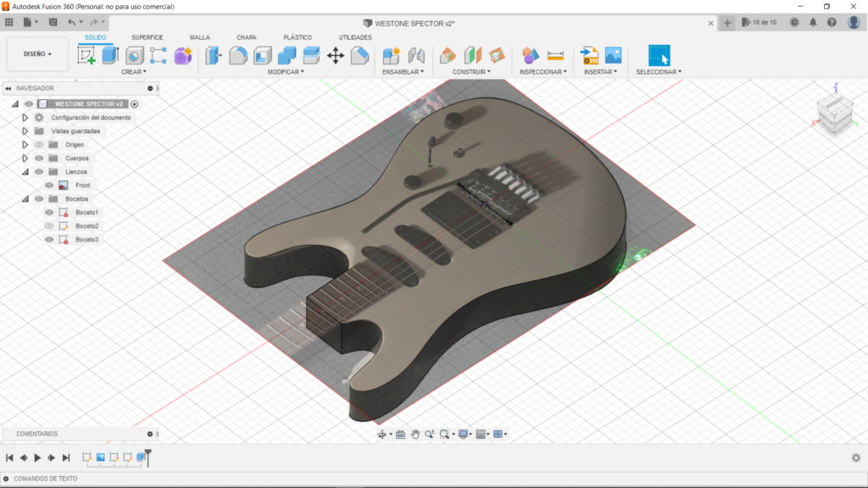Open the job status clock icon
Image resolution: width=868 pixels, height=488 pixels.
pyautogui.click(x=794, y=23)
